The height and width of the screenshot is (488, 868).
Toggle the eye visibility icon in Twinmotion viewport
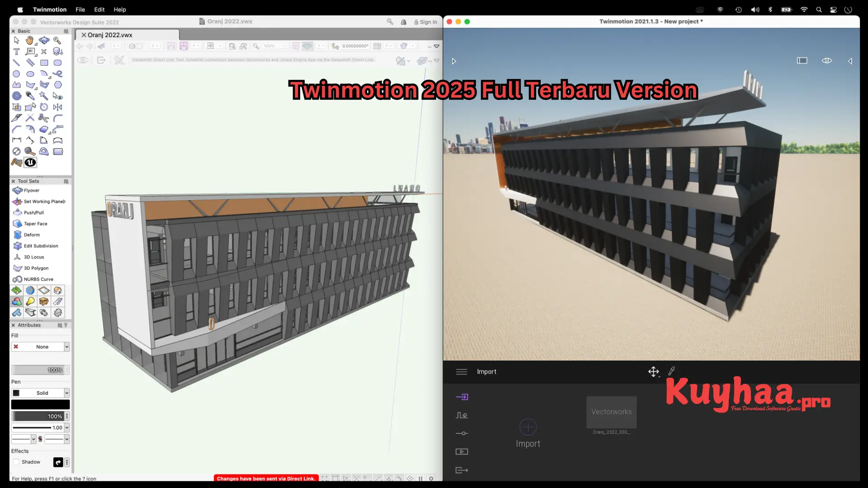(827, 60)
